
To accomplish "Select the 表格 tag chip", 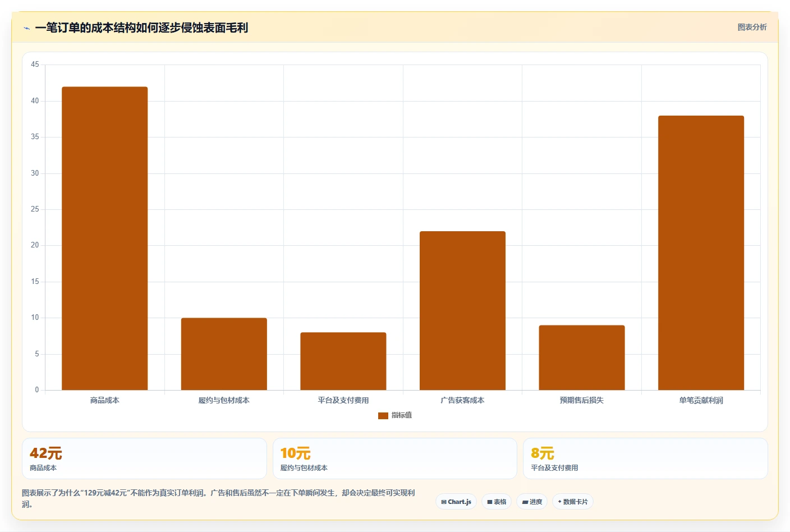I will (497, 502).
